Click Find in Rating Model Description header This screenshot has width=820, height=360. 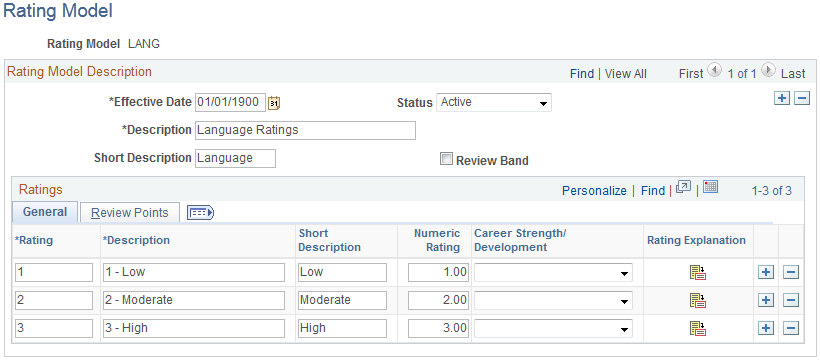[582, 74]
